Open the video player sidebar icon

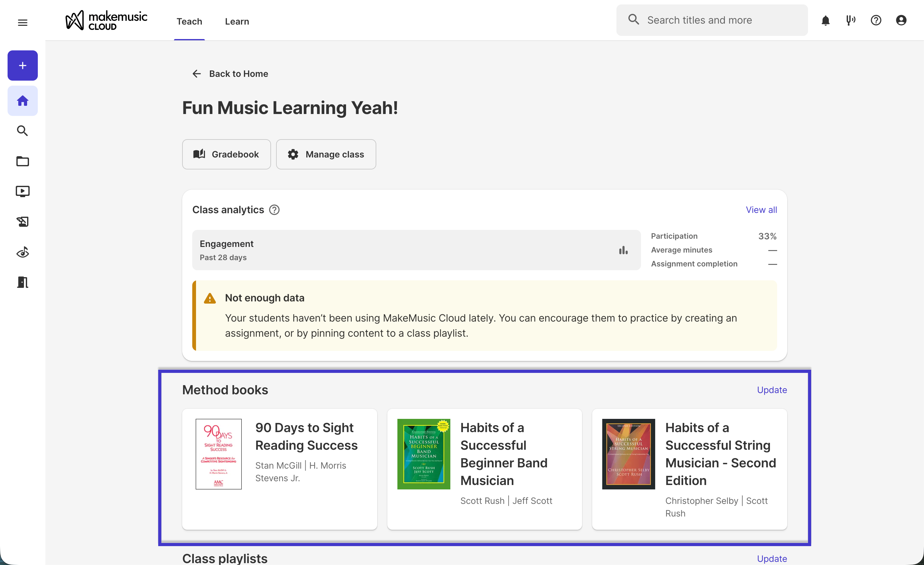tap(22, 191)
